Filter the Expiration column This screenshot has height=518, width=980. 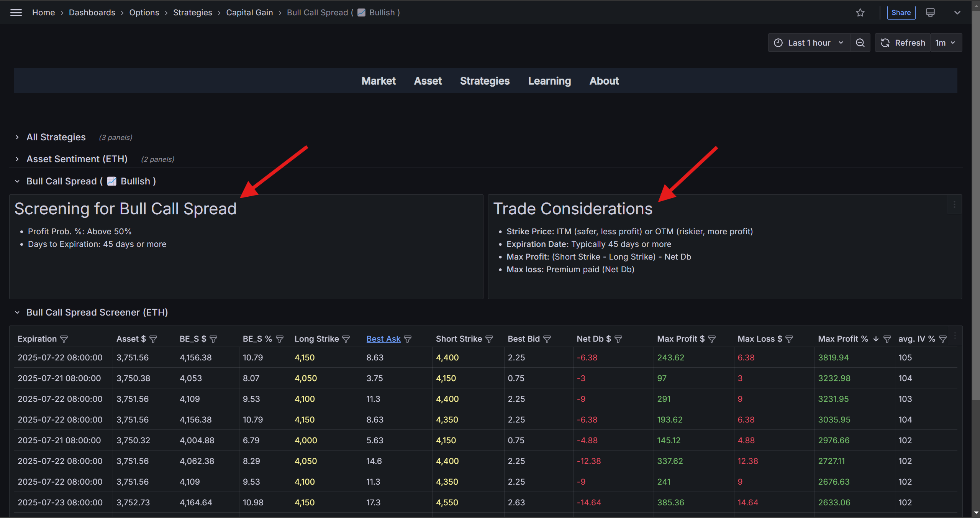click(64, 339)
